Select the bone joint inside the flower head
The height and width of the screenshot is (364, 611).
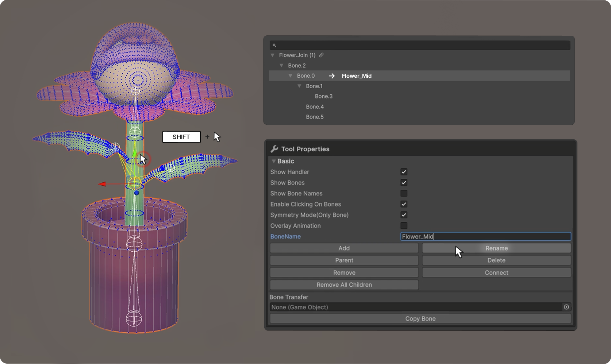tap(135, 91)
